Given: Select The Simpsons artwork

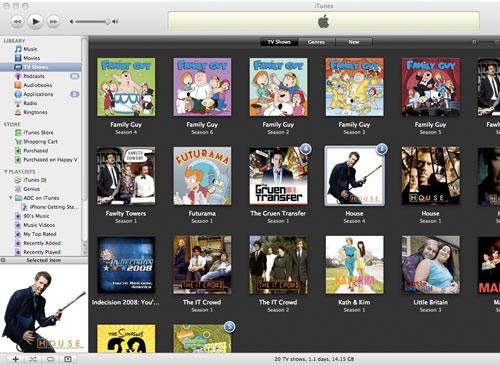Looking at the screenshot, I should tap(126, 338).
